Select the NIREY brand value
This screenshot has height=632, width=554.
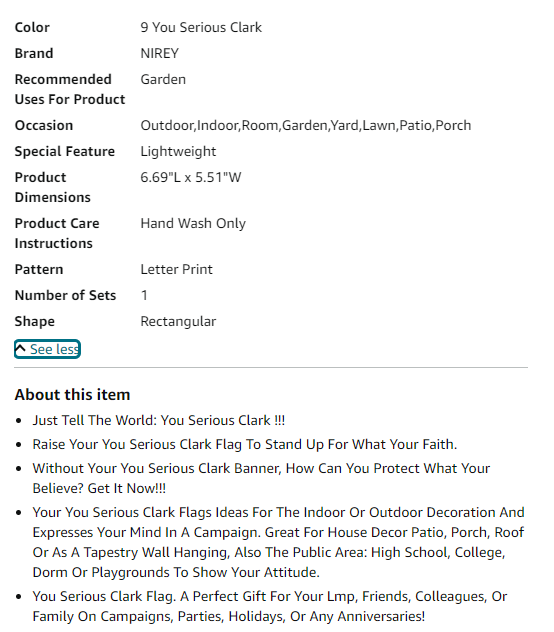click(x=159, y=53)
